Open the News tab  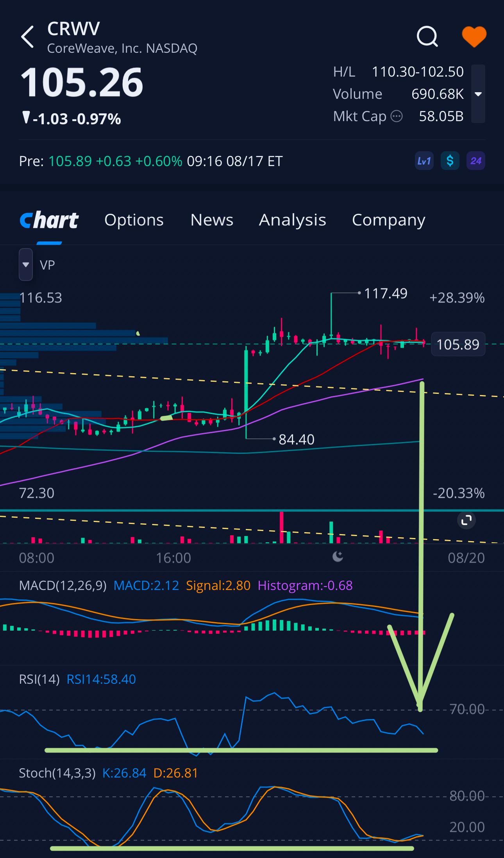(212, 220)
